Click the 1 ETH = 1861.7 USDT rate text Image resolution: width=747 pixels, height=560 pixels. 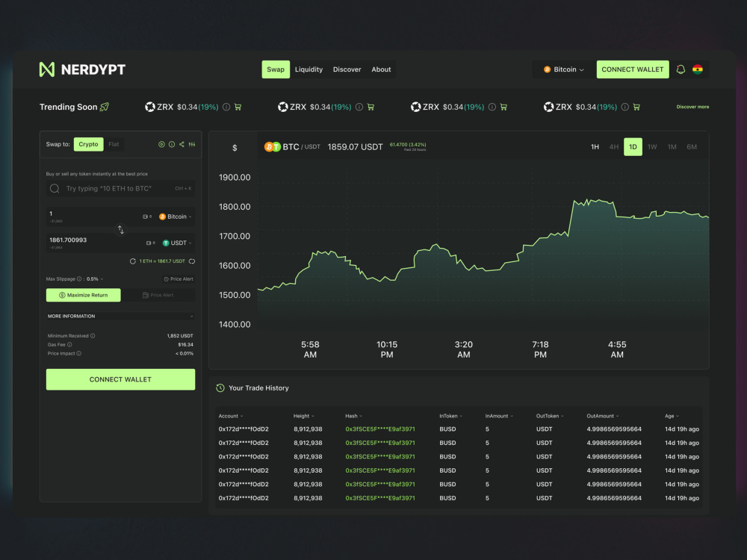(162, 261)
